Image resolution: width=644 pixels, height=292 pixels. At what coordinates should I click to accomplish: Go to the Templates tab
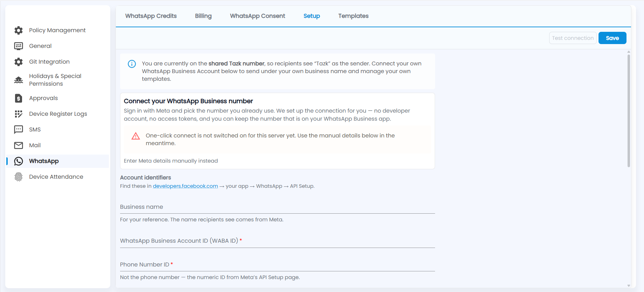click(x=353, y=16)
